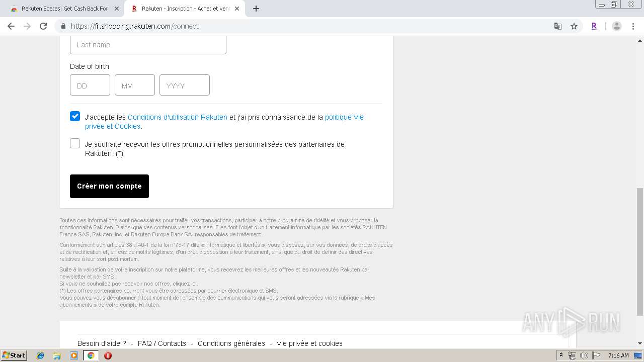Open Vie privée et cookies footer link
Viewport: 644px width, 362px height.
[x=309, y=343]
